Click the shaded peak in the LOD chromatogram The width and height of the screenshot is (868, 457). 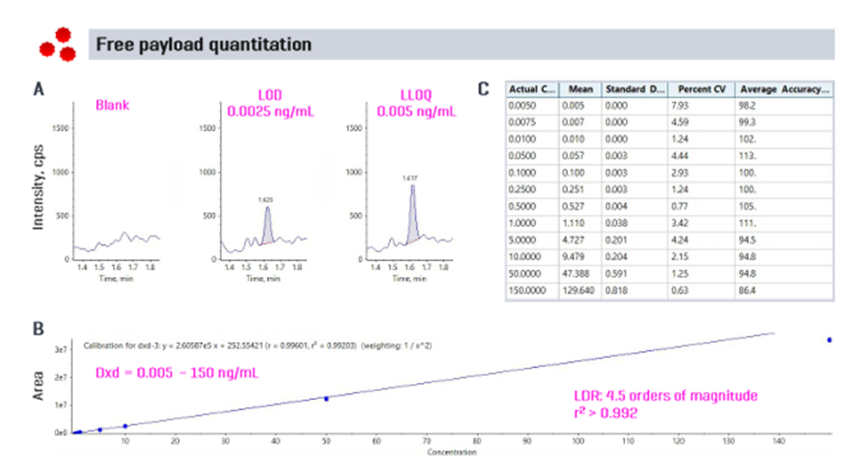(268, 228)
